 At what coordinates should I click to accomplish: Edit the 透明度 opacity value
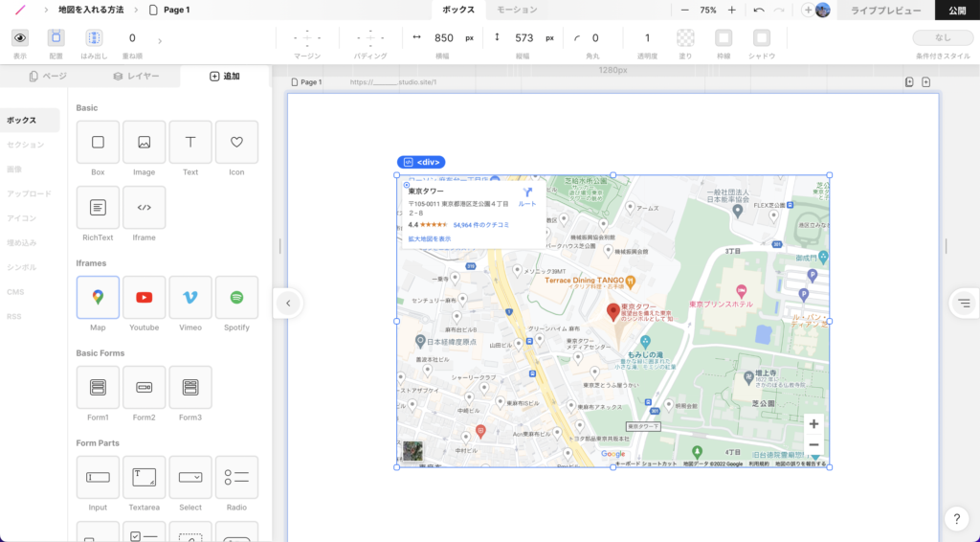pyautogui.click(x=648, y=38)
